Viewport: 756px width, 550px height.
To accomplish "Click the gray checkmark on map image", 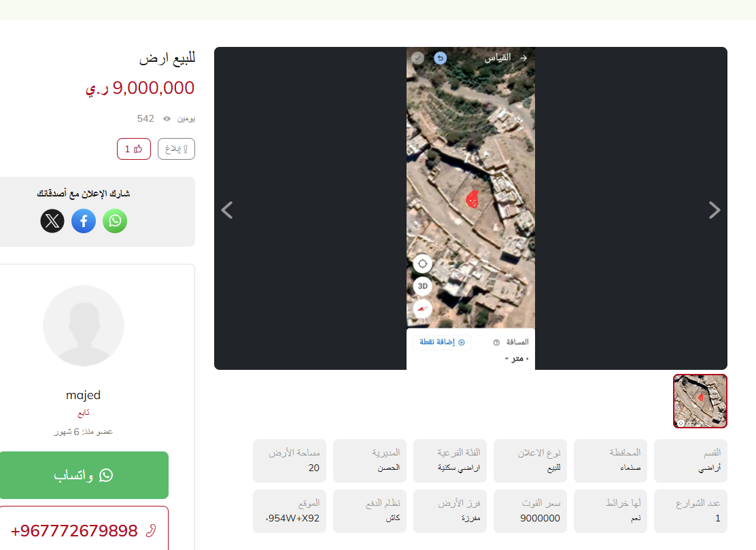I will point(418,58).
